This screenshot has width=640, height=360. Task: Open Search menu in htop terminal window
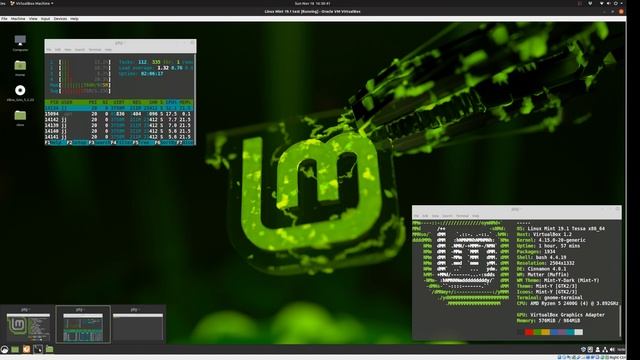tap(80, 49)
